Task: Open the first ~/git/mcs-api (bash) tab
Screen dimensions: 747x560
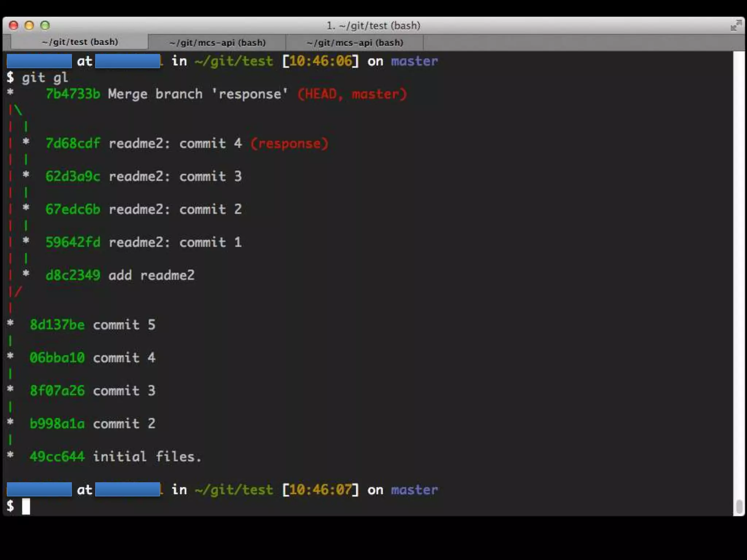Action: tap(217, 43)
